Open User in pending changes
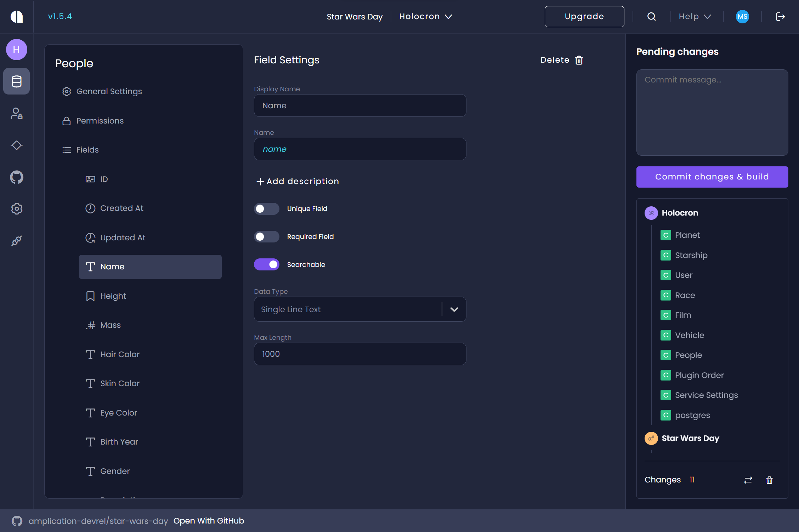The width and height of the screenshot is (799, 532). (x=684, y=275)
